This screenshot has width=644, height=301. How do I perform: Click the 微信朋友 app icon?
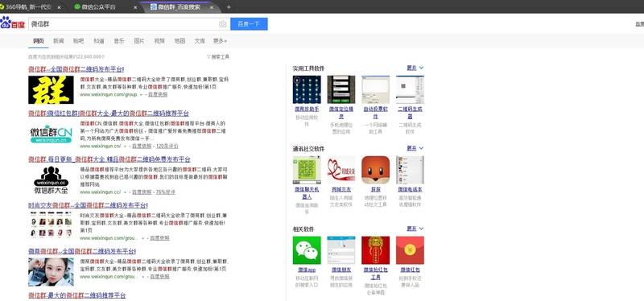[341, 250]
